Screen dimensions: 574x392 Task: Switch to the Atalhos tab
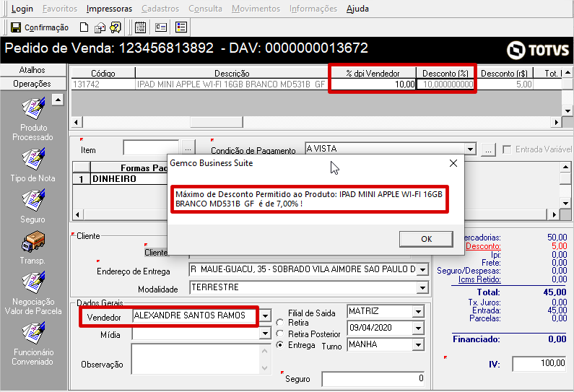[x=32, y=70]
